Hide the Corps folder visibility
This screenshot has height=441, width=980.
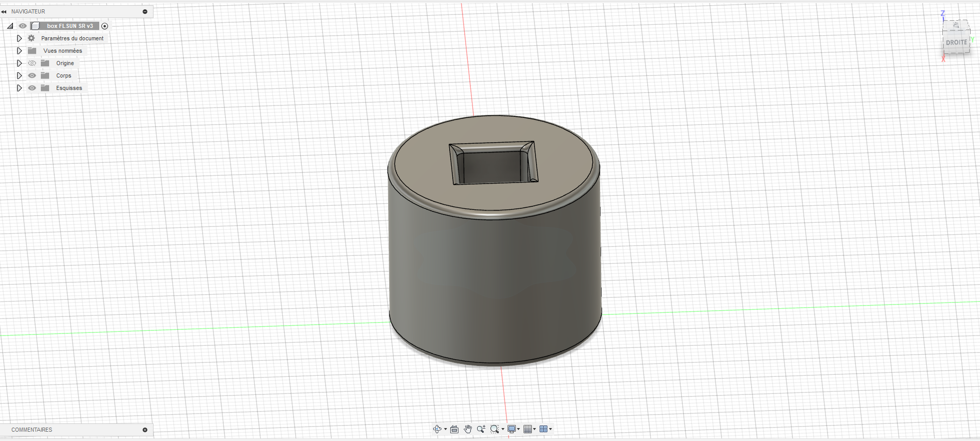(32, 75)
